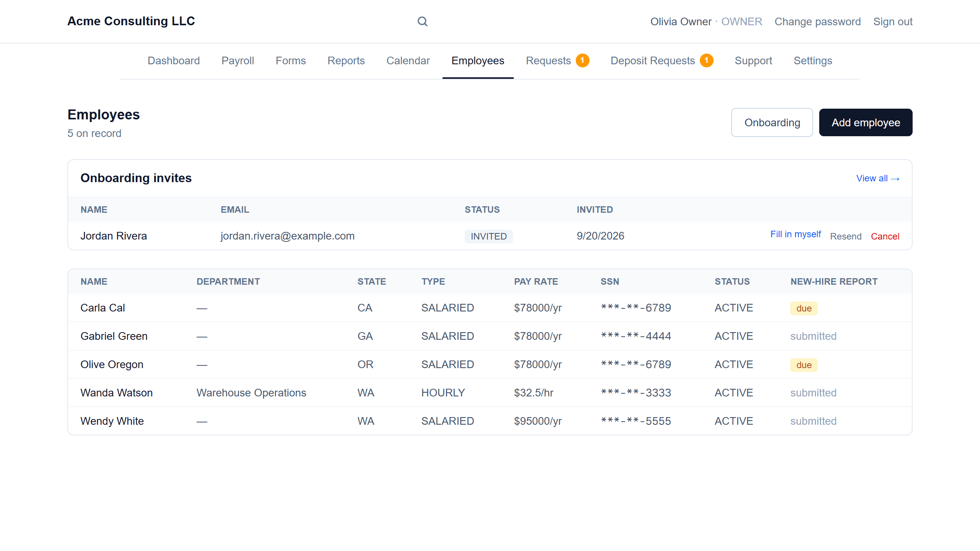Click the INVITED status badge
The image size is (980, 551).
pos(488,236)
